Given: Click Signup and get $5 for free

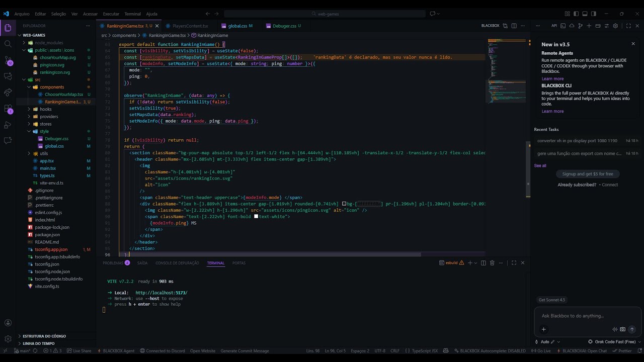Looking at the screenshot, I should pyautogui.click(x=588, y=174).
